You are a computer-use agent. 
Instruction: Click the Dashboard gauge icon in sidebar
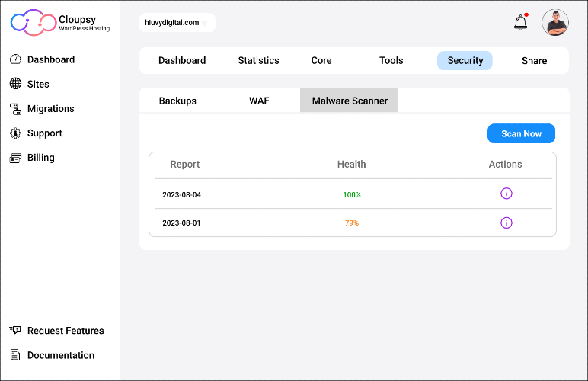(15, 59)
